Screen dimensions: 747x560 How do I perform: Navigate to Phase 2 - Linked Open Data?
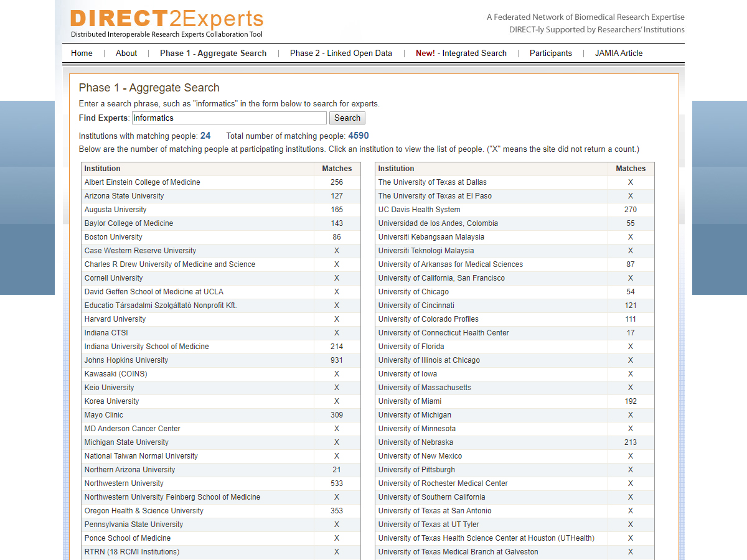[x=341, y=54]
